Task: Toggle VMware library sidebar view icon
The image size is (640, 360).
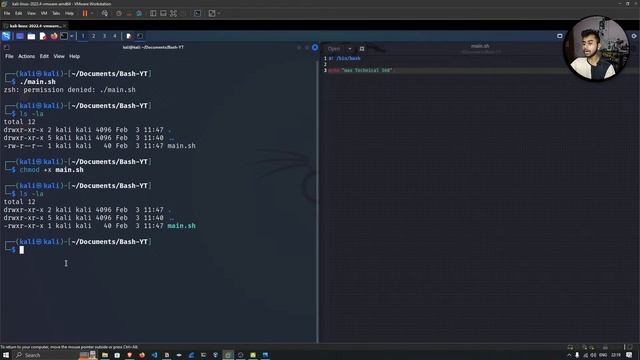Action: pos(153,13)
